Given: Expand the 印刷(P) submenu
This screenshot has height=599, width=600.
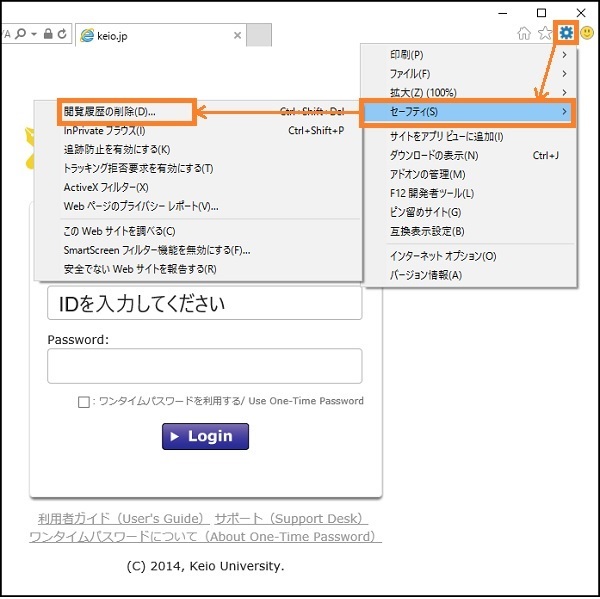Looking at the screenshot, I should (x=470, y=54).
